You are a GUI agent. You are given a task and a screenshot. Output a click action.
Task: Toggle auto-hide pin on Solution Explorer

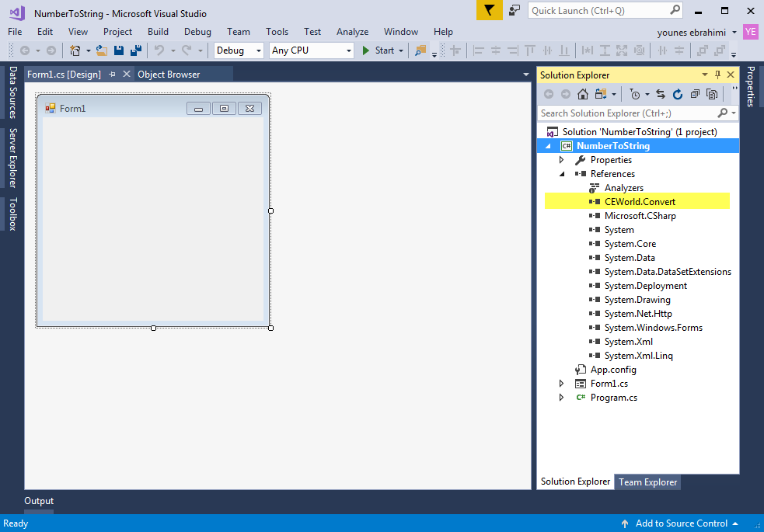coord(717,75)
